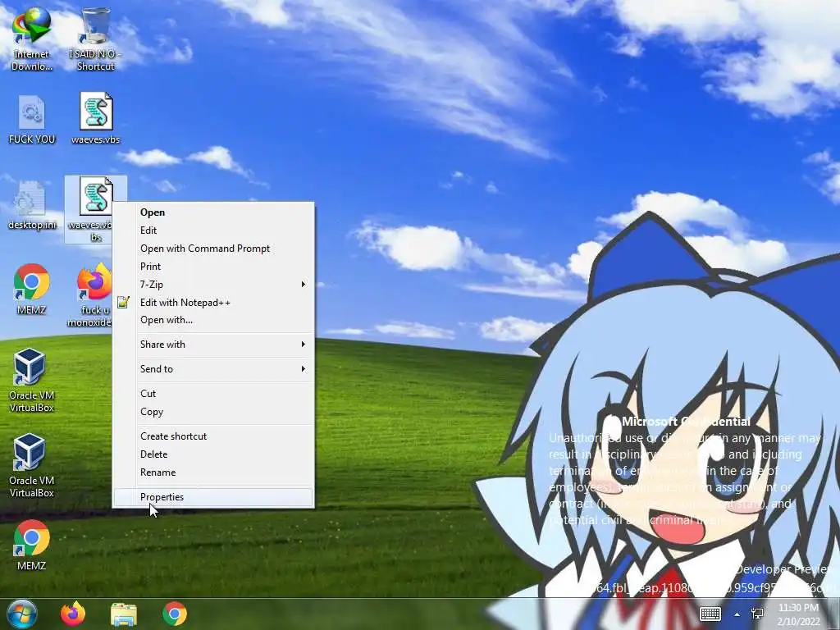Choose Open with Command Prompt
Viewport: 840px width, 630px height.
pyautogui.click(x=213, y=249)
